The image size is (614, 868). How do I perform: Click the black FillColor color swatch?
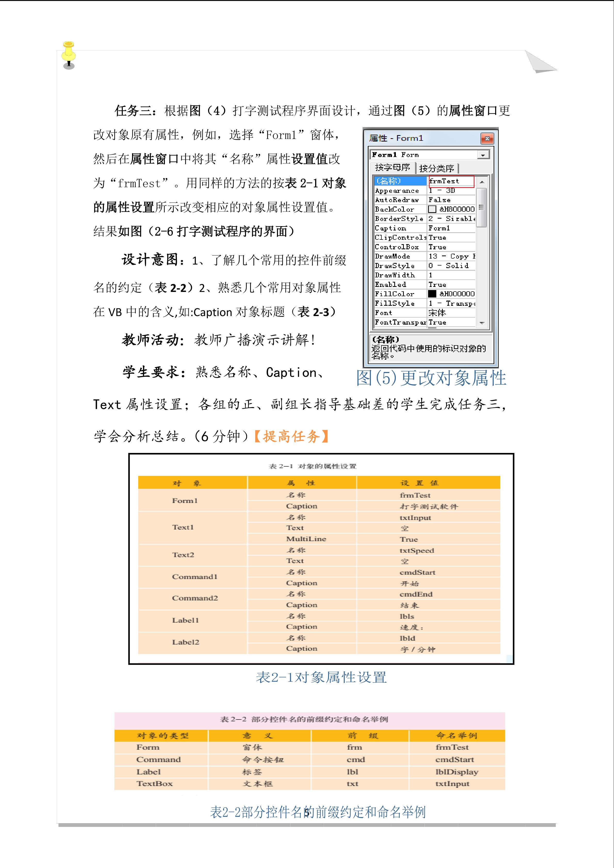click(432, 294)
